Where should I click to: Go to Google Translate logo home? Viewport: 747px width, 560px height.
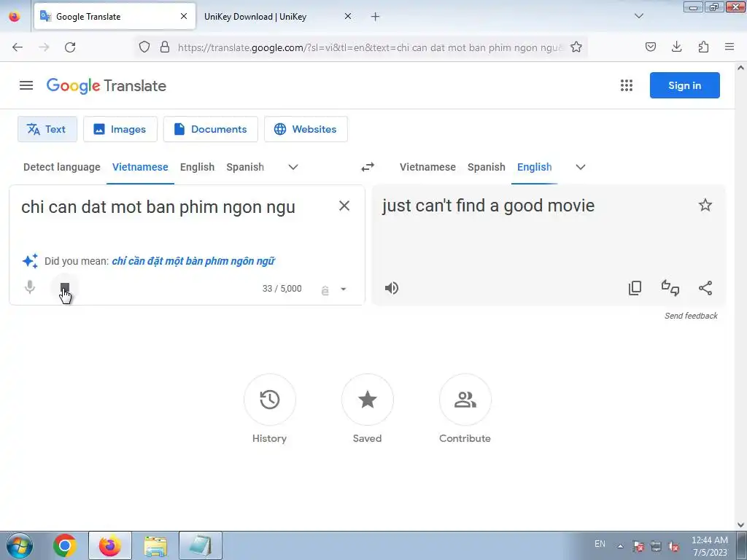tap(107, 86)
